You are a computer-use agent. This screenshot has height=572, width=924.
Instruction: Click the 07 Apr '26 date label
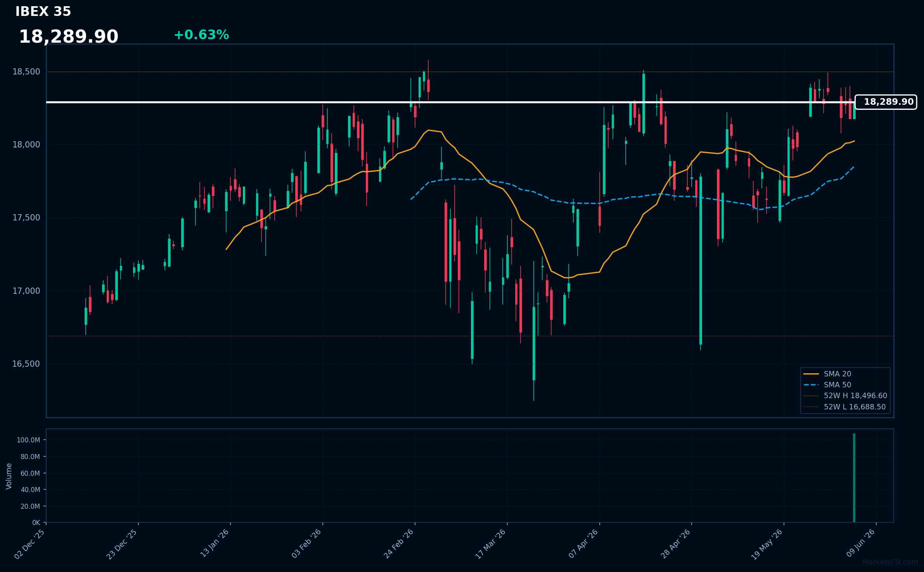583,543
